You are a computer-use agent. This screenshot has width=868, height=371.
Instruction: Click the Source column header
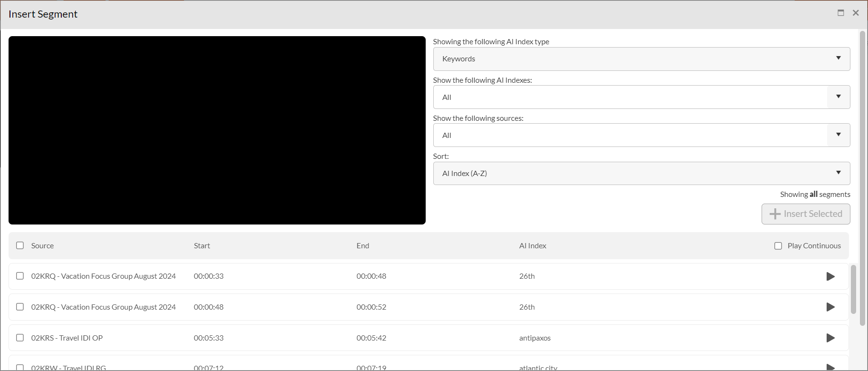(42, 246)
